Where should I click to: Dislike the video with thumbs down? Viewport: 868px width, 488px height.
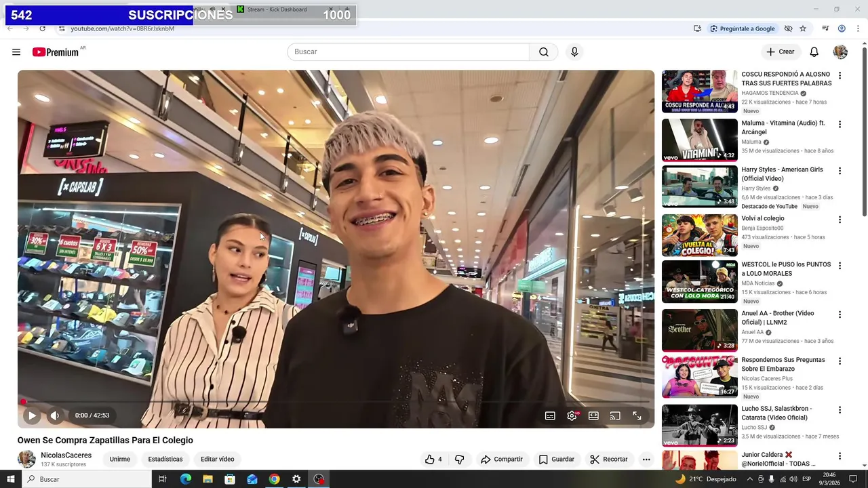(x=459, y=460)
